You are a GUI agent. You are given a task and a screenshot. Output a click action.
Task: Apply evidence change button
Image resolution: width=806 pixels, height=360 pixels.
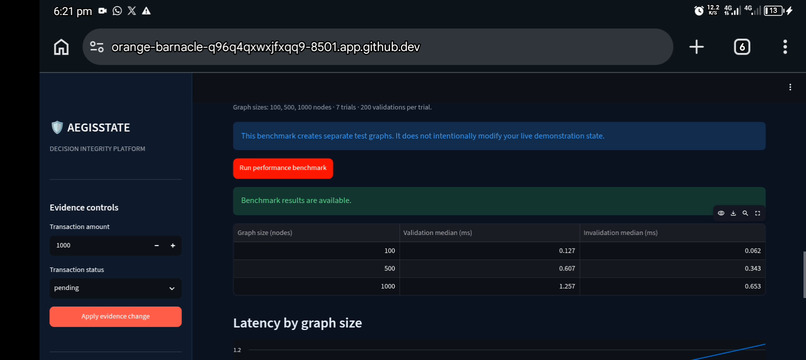coord(116,316)
